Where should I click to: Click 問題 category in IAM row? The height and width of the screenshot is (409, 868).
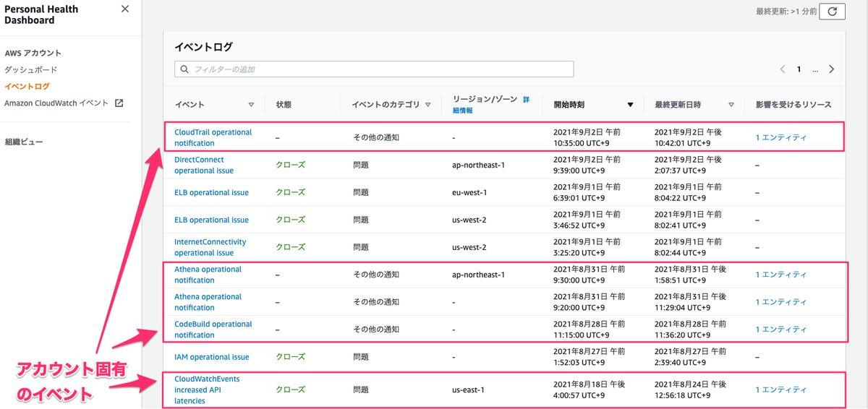[x=360, y=357]
